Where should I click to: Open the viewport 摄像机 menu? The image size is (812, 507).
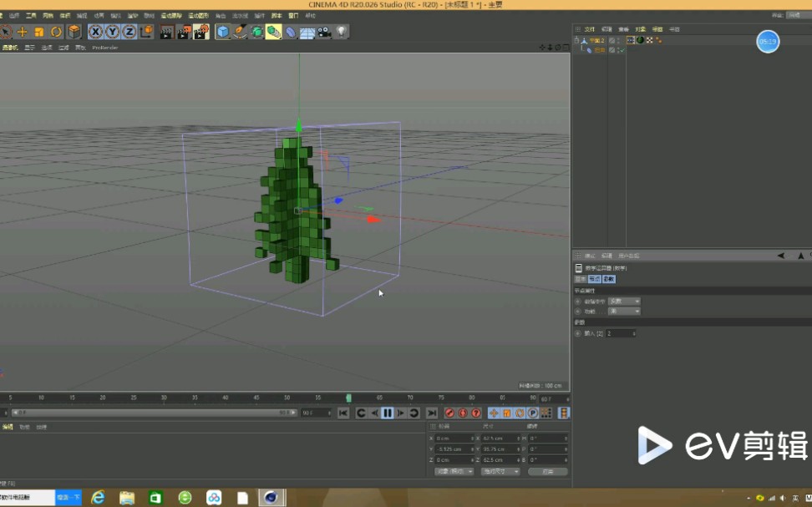coord(10,48)
